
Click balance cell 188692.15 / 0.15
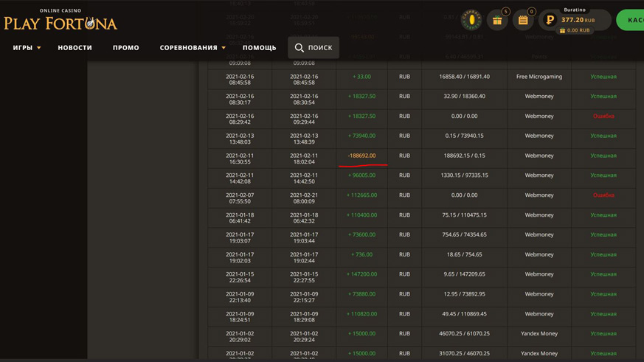coord(464,156)
